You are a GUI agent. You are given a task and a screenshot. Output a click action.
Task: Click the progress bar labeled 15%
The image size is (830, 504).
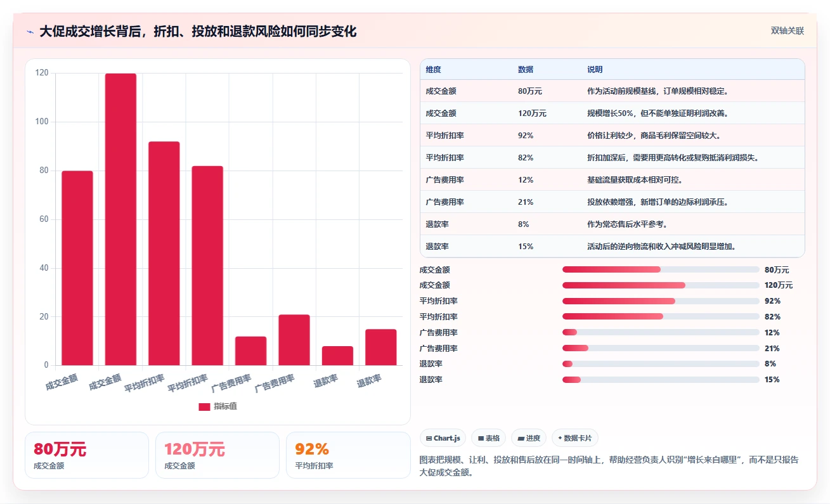(661, 380)
